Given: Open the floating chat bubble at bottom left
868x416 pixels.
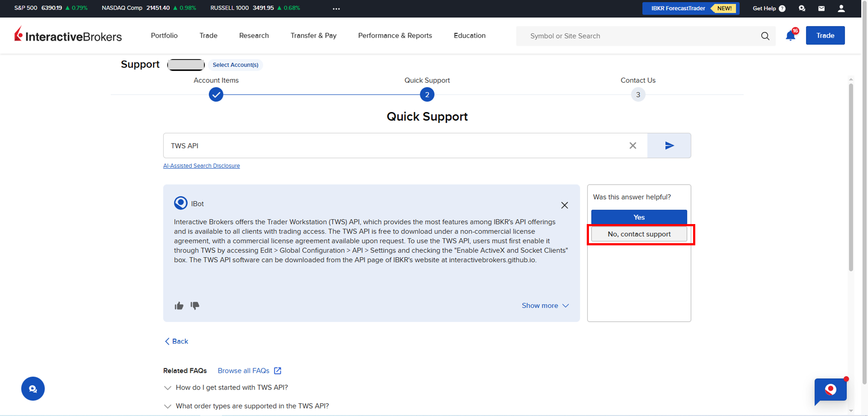Looking at the screenshot, I should click(33, 389).
